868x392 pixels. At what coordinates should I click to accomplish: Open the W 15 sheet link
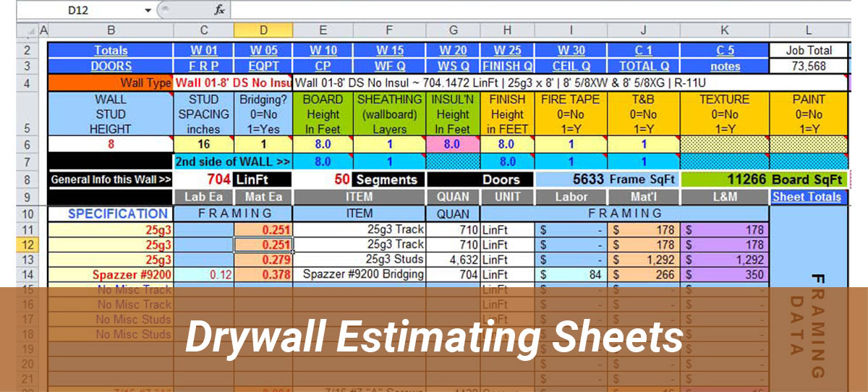(x=390, y=51)
